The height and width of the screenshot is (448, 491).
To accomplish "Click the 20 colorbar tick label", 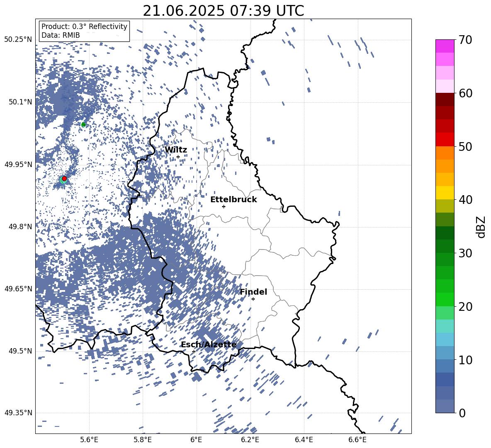I will [465, 307].
